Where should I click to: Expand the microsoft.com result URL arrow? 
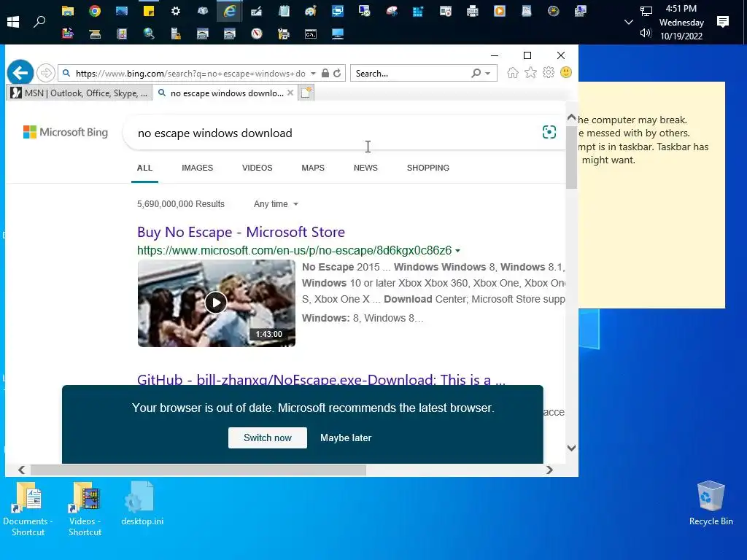458,251
